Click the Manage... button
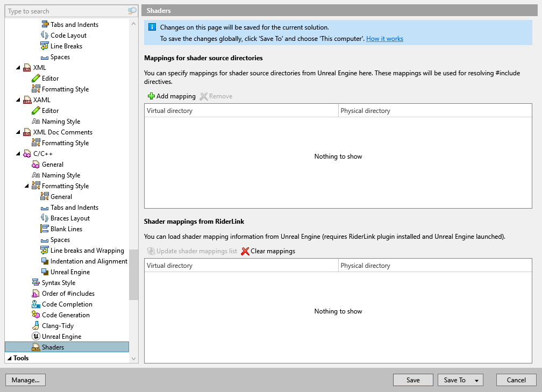 click(25, 380)
